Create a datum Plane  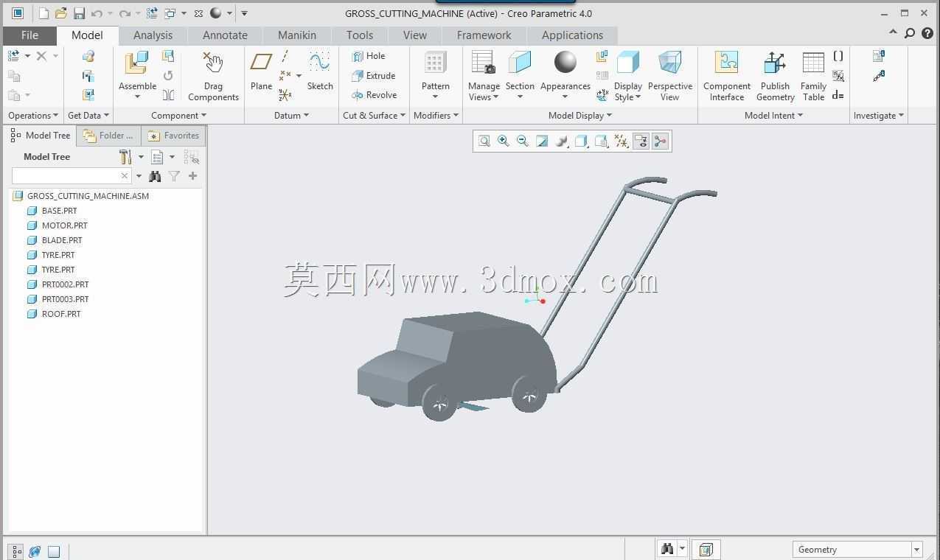(x=261, y=71)
